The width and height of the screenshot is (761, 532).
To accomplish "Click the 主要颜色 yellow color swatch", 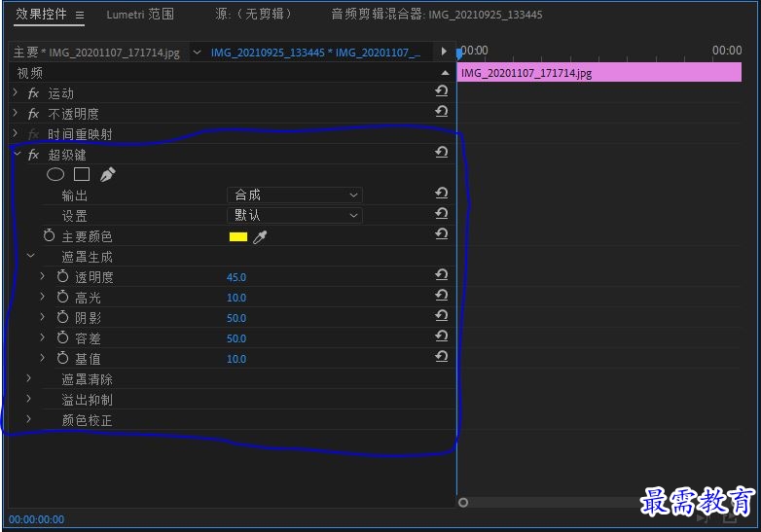I will pos(237,236).
